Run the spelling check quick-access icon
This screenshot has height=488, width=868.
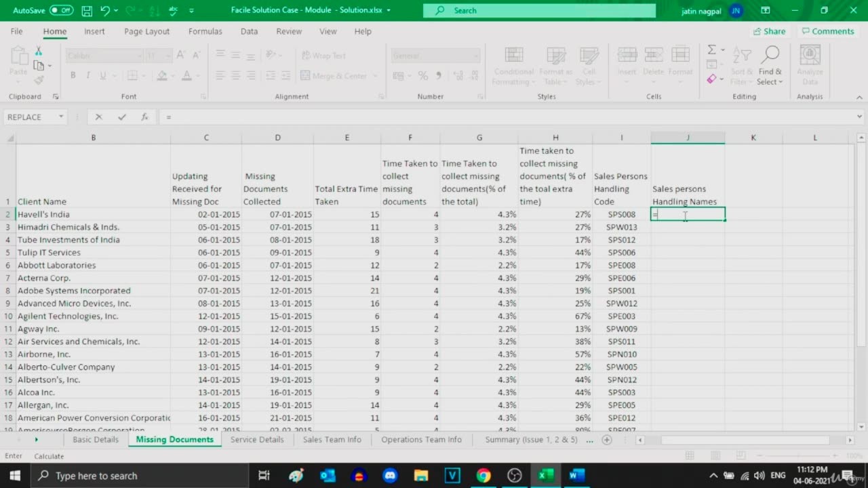[173, 10]
